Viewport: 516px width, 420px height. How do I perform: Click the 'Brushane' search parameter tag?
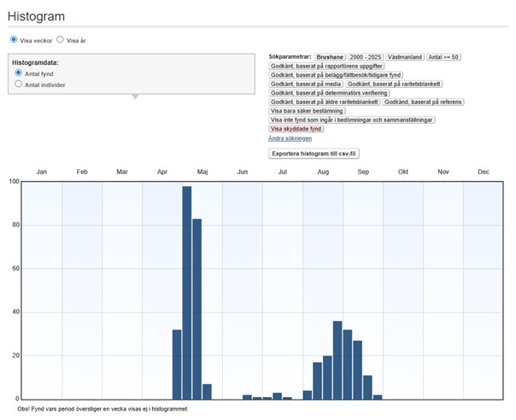330,56
